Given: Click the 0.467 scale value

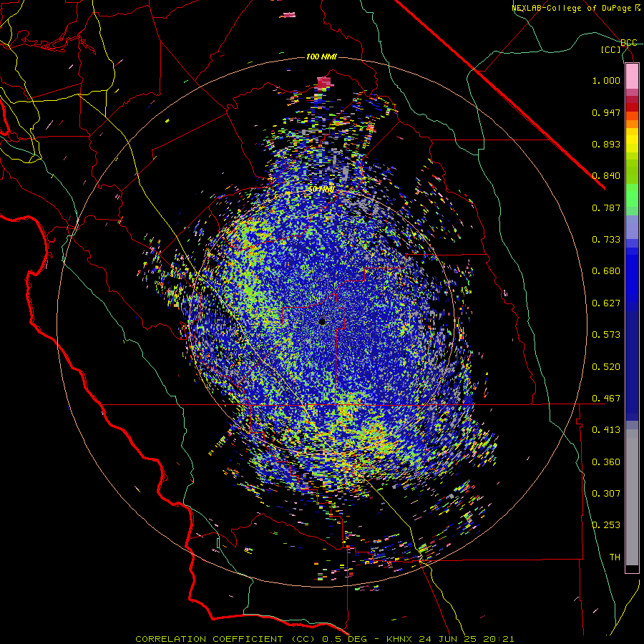Looking at the screenshot, I should click(606, 399).
